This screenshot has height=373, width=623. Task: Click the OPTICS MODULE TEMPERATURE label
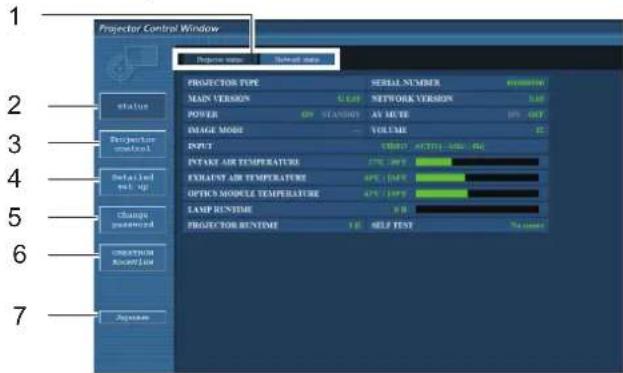[253, 193]
